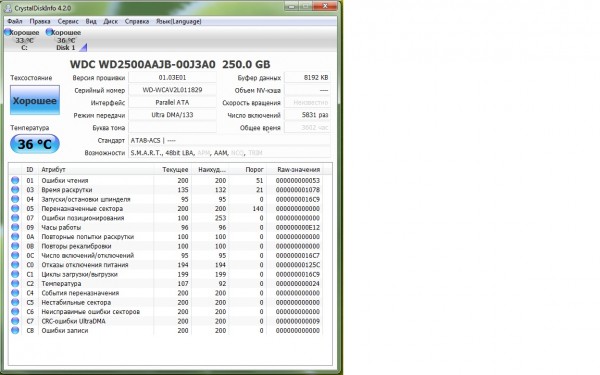Click status icon for Повторные попытки раскрутки row
The image size is (600, 375).
pos(15,236)
